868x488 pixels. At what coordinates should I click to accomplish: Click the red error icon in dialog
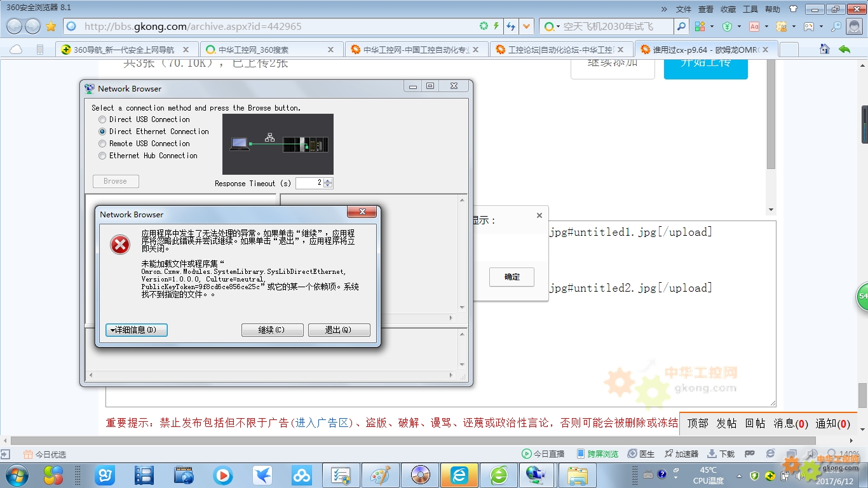coord(120,245)
